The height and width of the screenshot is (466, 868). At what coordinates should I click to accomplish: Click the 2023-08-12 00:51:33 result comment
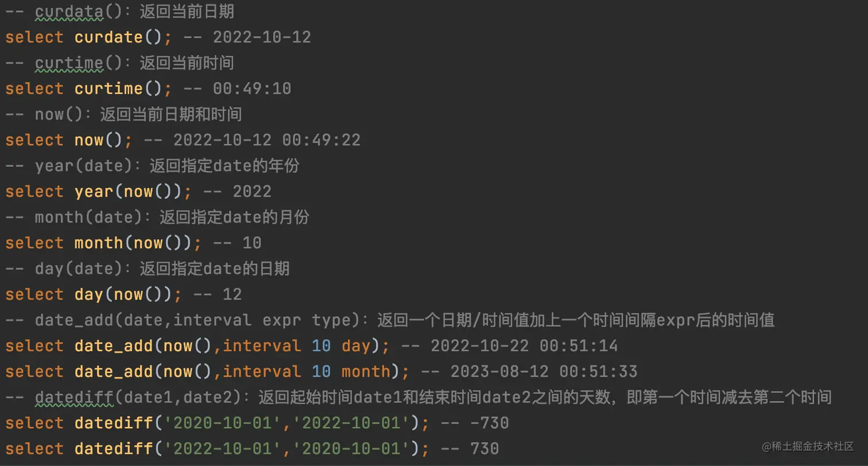pyautogui.click(x=544, y=371)
